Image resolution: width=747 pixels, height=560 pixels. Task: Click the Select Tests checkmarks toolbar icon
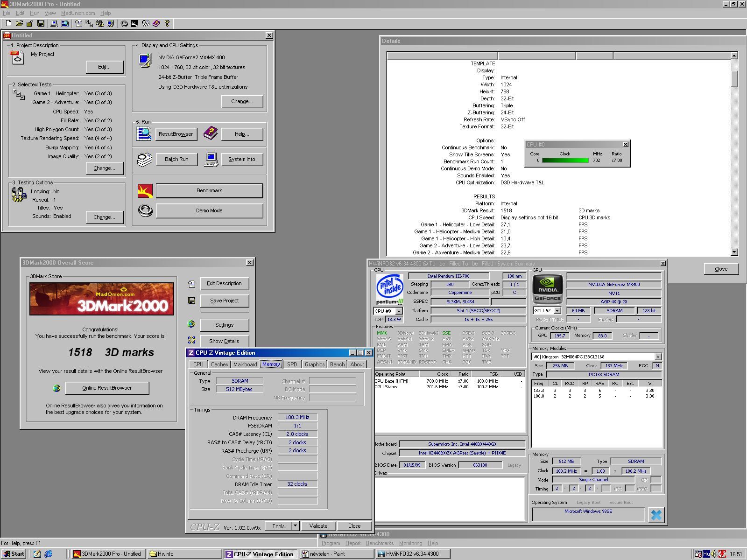pyautogui.click(x=89, y=23)
